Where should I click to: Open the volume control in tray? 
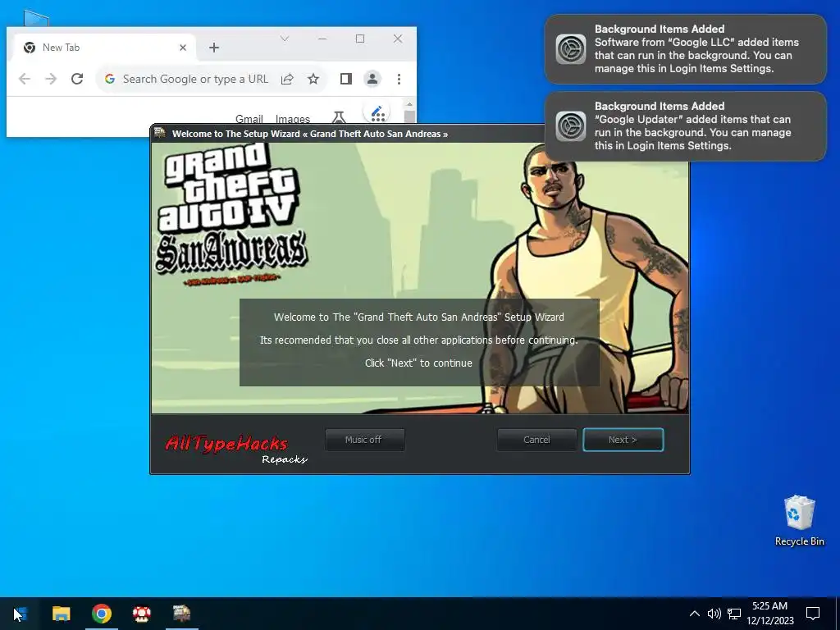714,614
